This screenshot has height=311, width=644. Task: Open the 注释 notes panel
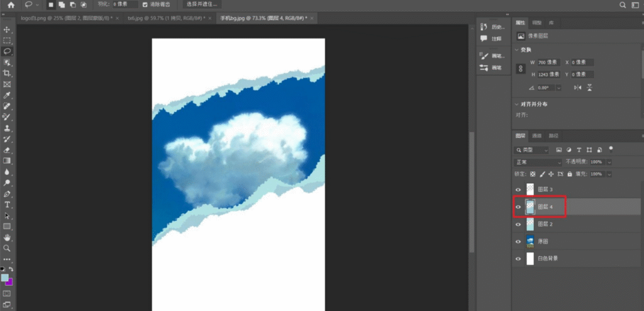point(492,38)
